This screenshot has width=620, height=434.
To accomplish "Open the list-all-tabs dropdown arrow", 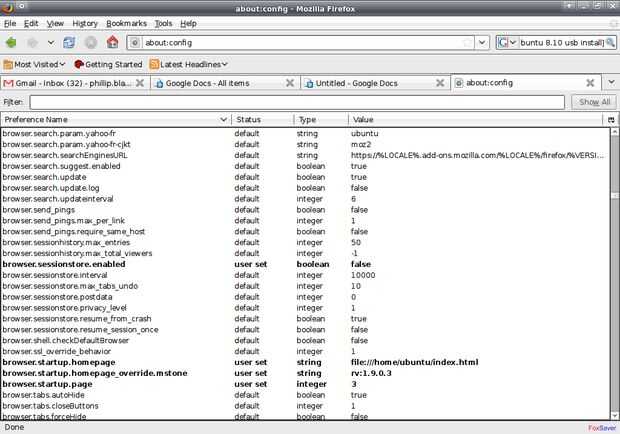I will point(611,82).
